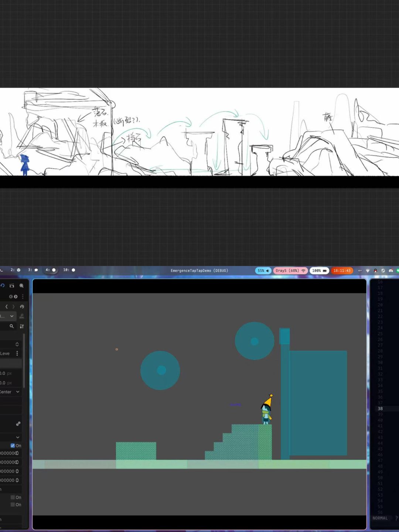Click the right-pointing round arrow button in inspector

coord(16,296)
